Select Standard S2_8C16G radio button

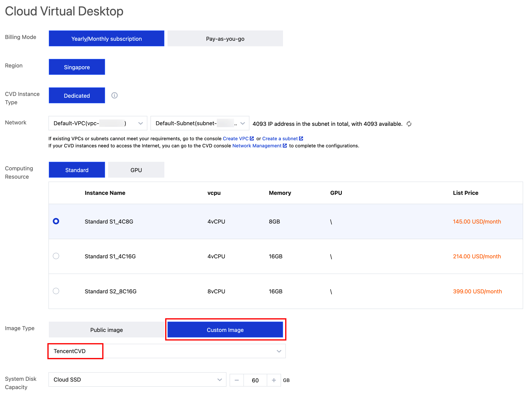coord(56,291)
